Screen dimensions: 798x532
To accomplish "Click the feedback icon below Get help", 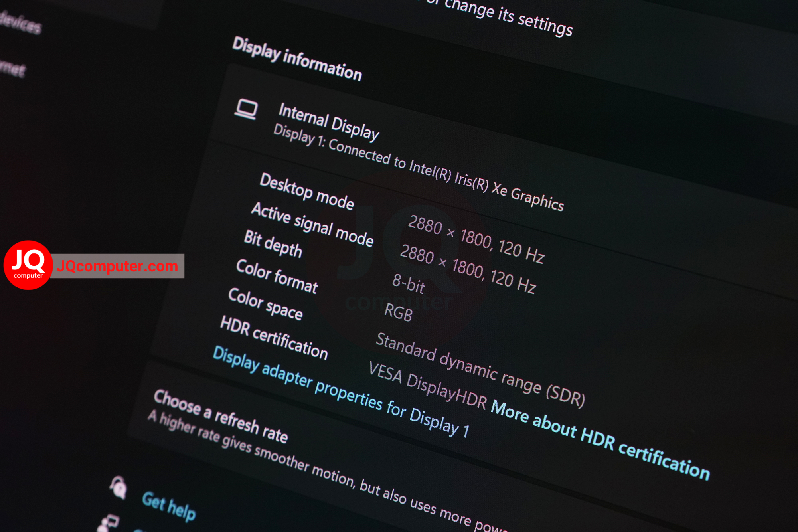I will tap(108, 523).
